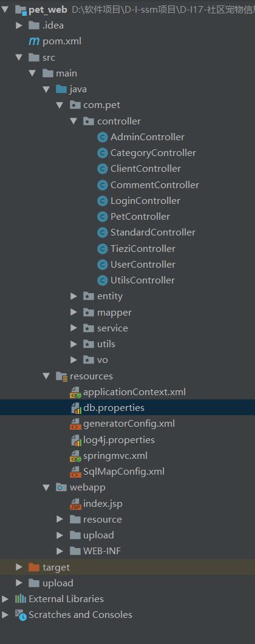255x644 pixels.
Task: Expand the .idea folder
Action: (x=19, y=25)
